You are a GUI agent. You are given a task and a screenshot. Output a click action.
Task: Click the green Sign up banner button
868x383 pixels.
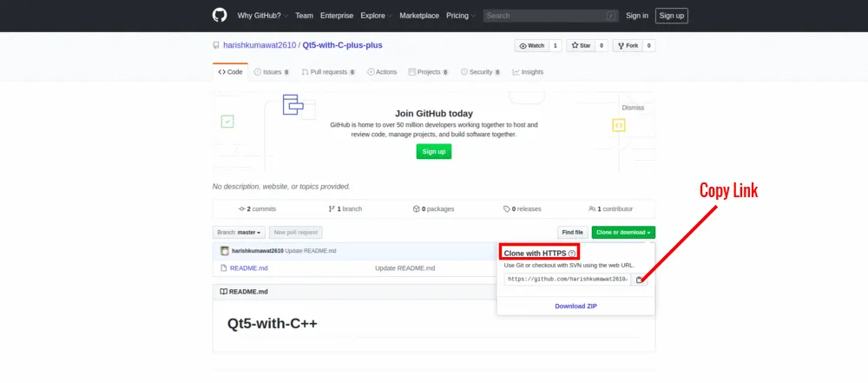(x=434, y=151)
